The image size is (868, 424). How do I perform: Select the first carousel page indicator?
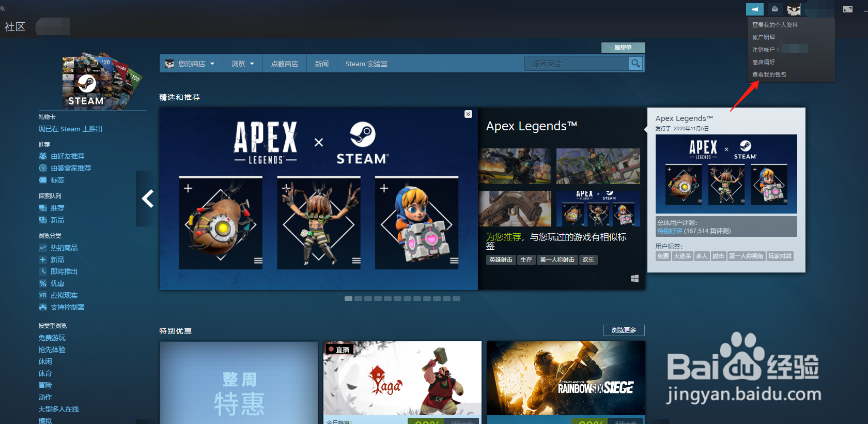click(x=348, y=298)
